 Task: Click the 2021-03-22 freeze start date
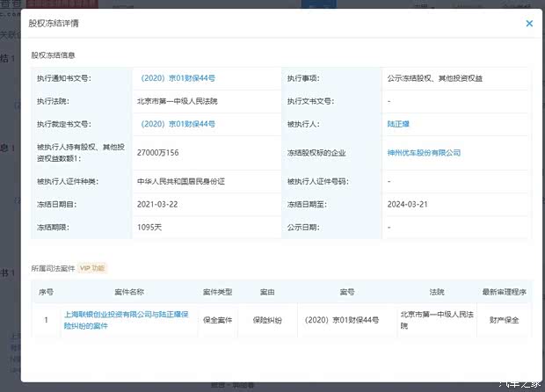coord(156,204)
